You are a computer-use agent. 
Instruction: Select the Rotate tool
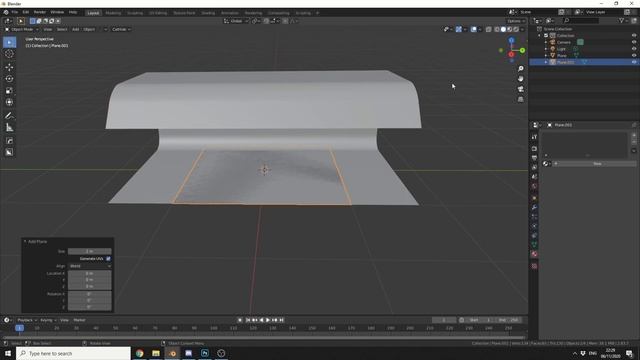(x=9, y=79)
